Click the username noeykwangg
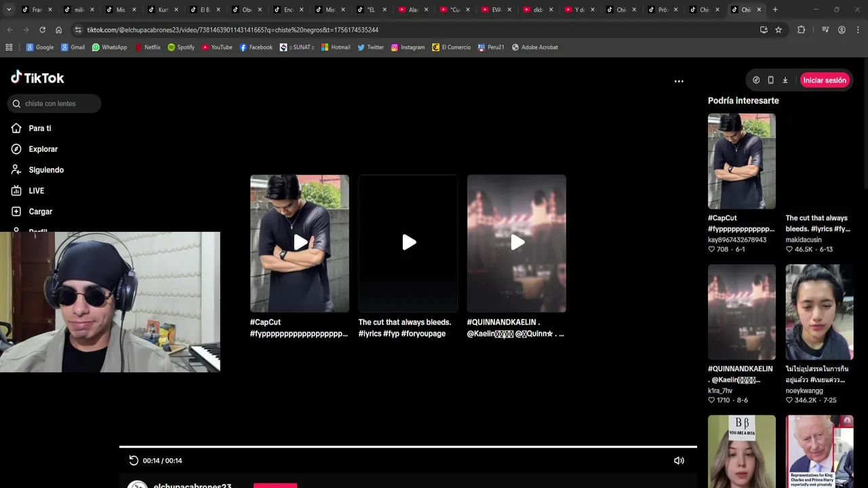The width and height of the screenshot is (868, 488). click(804, 391)
